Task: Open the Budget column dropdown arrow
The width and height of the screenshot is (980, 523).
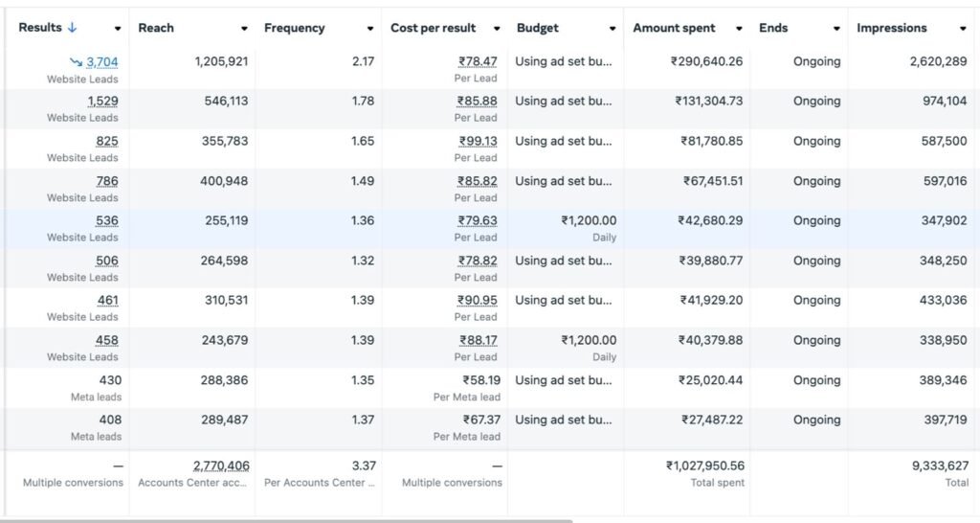Action: pyautogui.click(x=612, y=29)
